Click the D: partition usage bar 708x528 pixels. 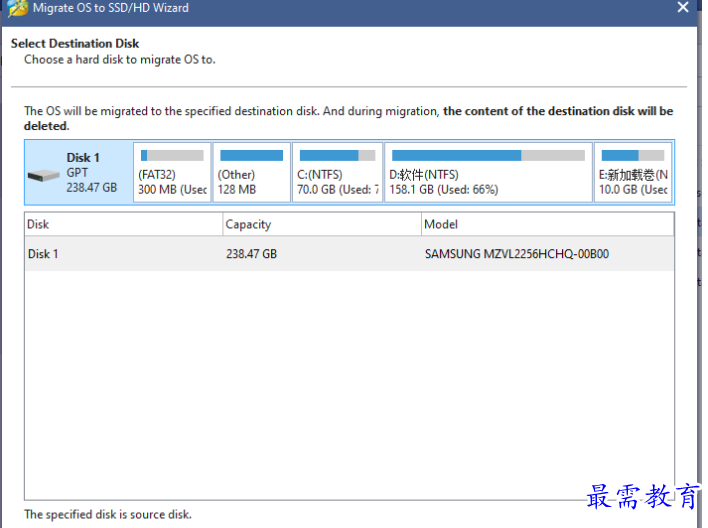[x=488, y=156]
